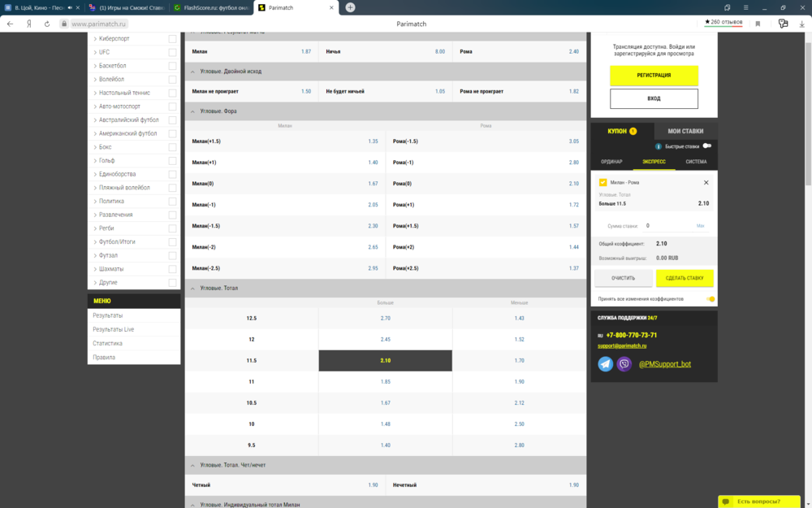The height and width of the screenshot is (508, 812).
Task: Go back with the browser back arrow
Action: coord(10,24)
